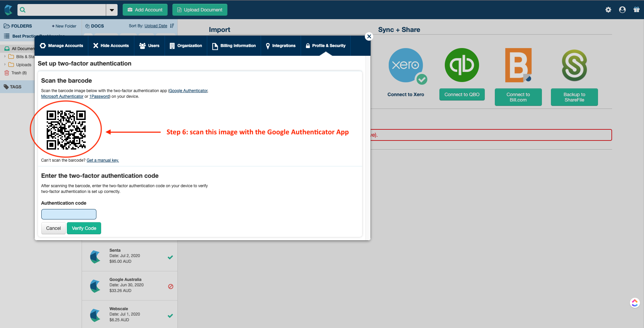Screen dimensions: 644x328
Task: Close the settings dialog with X
Action: coord(369,37)
